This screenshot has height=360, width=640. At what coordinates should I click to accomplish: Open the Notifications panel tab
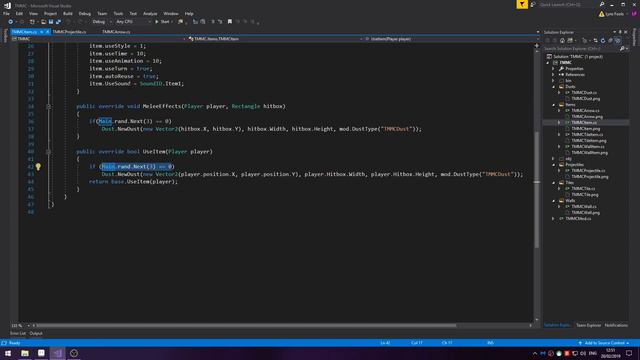click(x=616, y=325)
